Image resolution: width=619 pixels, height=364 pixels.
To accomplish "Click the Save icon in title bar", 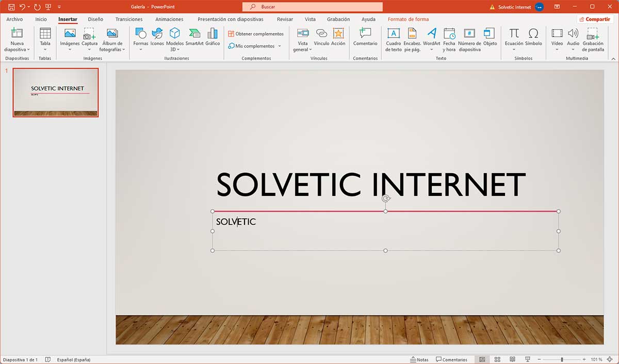I will click(11, 7).
